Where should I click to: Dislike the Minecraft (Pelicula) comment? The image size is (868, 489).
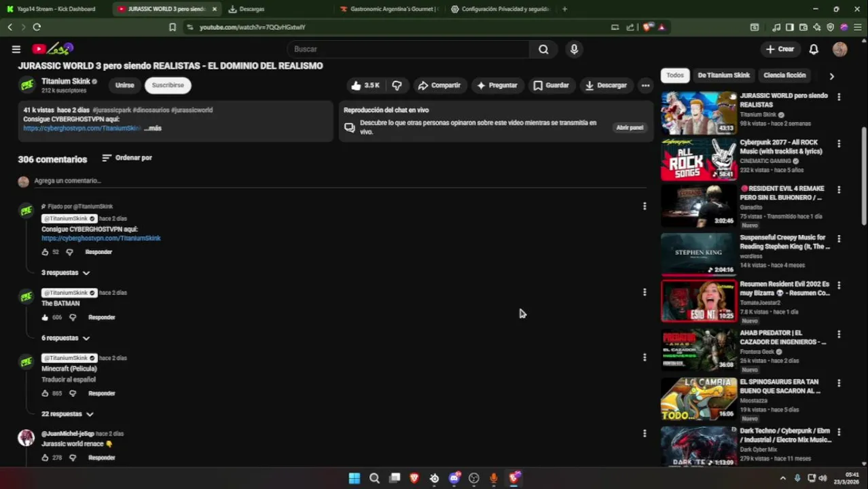coord(73,393)
